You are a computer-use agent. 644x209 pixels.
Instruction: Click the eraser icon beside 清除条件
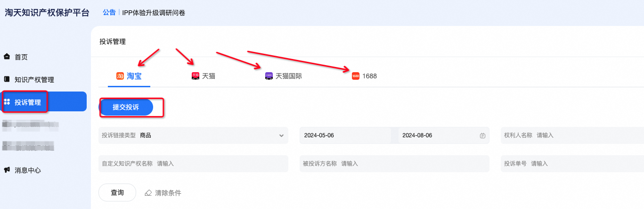pos(148,192)
